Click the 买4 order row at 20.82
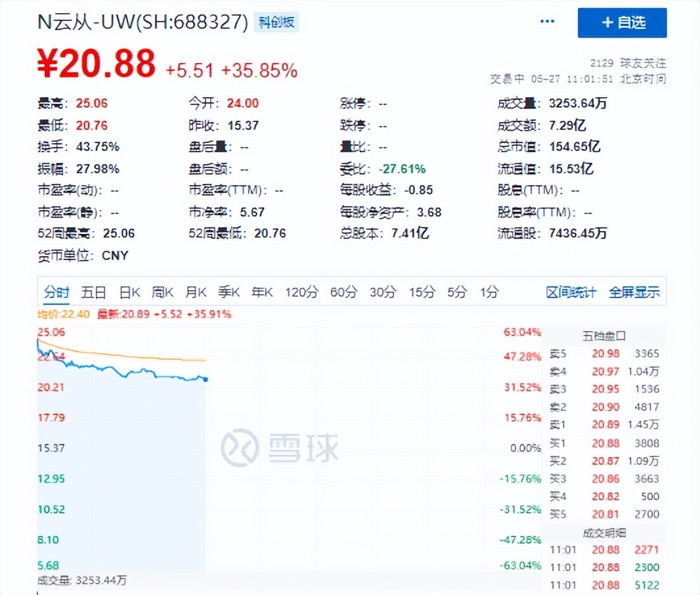 click(x=604, y=496)
